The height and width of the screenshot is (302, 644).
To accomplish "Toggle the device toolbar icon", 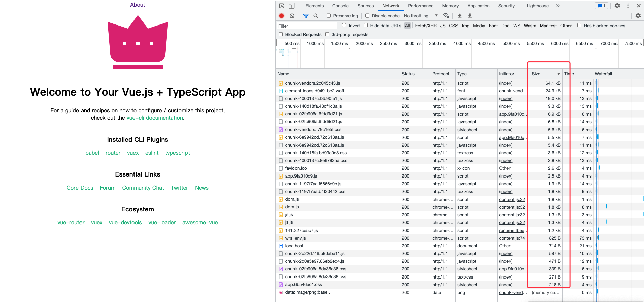I will [292, 6].
